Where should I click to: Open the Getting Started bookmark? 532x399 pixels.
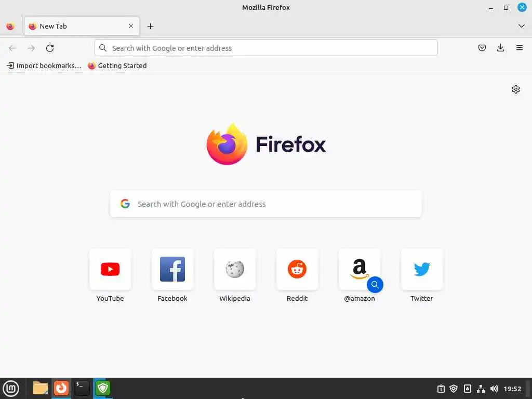coord(117,66)
